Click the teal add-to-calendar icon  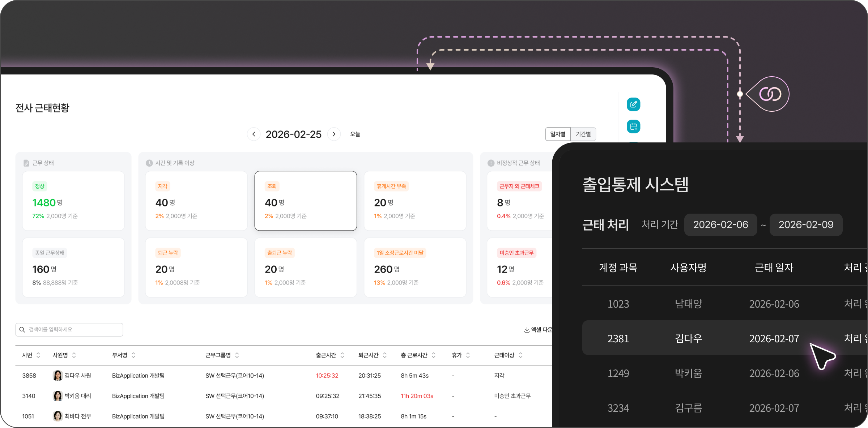[633, 127]
